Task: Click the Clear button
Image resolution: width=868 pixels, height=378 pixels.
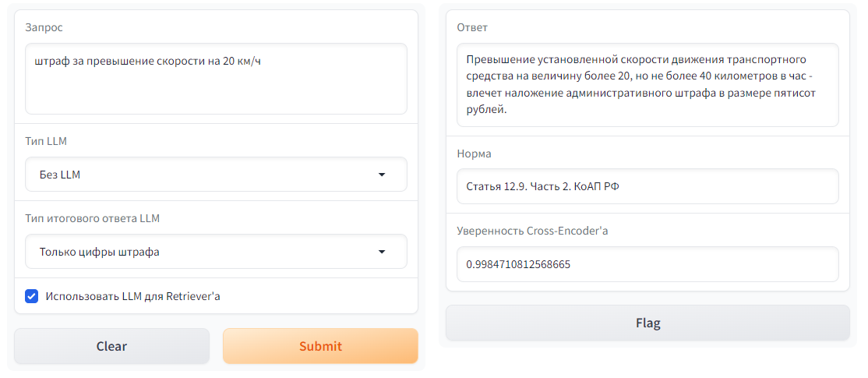Action: tap(111, 346)
